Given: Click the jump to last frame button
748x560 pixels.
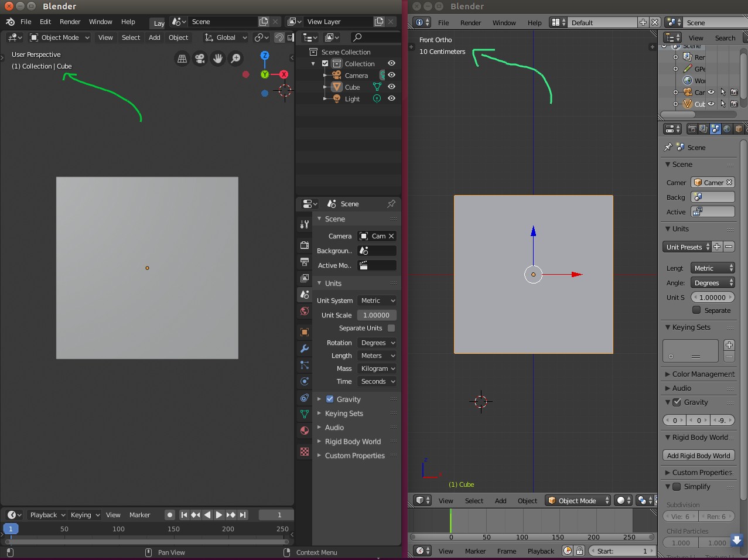Looking at the screenshot, I should tap(242, 515).
